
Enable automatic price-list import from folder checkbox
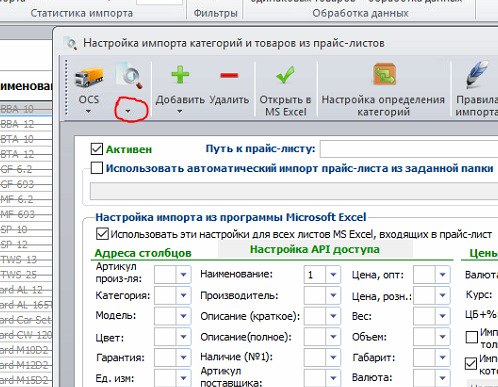pos(97,168)
